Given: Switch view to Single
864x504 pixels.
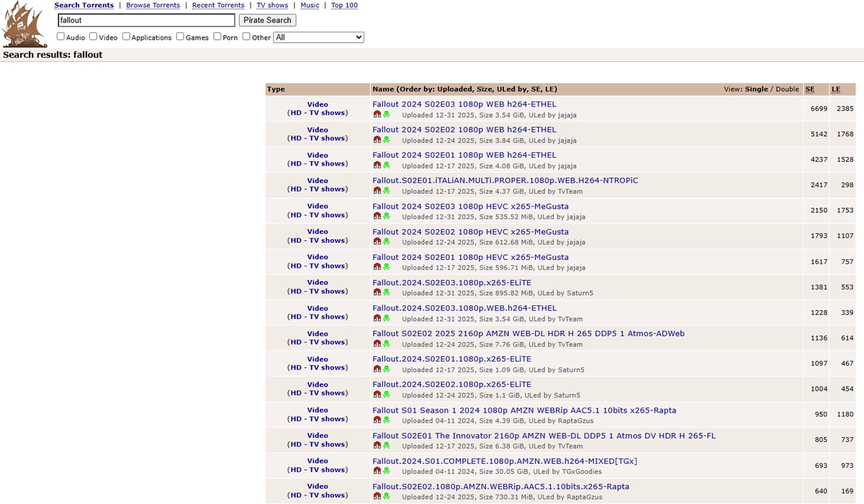Looking at the screenshot, I should click(x=757, y=89).
